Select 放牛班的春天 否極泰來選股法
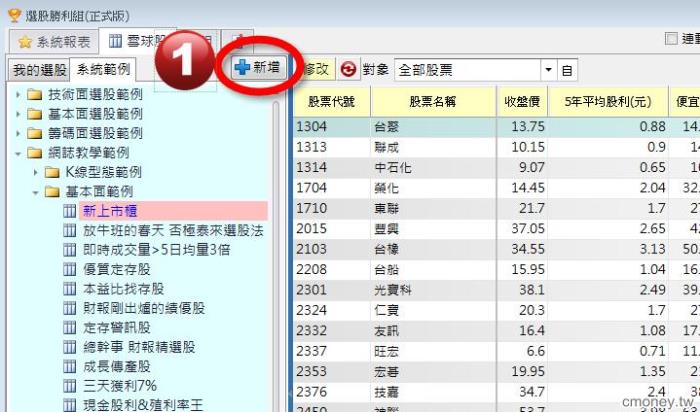 pyautogui.click(x=173, y=231)
